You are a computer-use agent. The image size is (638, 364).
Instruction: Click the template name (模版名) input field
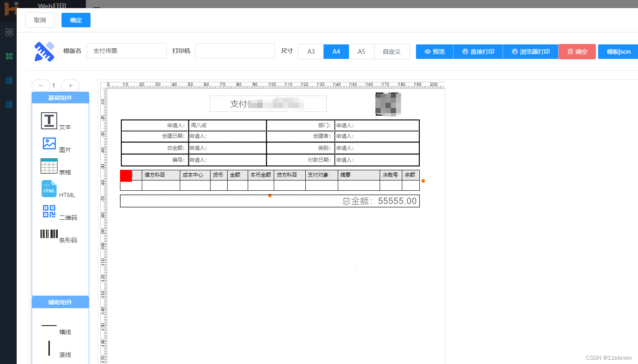[x=126, y=51]
